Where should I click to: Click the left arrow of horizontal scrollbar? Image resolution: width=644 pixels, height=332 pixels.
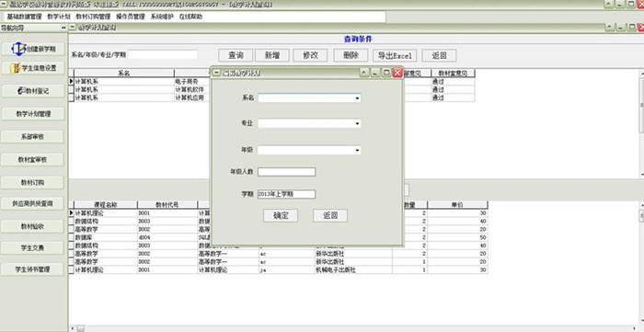pos(73,328)
